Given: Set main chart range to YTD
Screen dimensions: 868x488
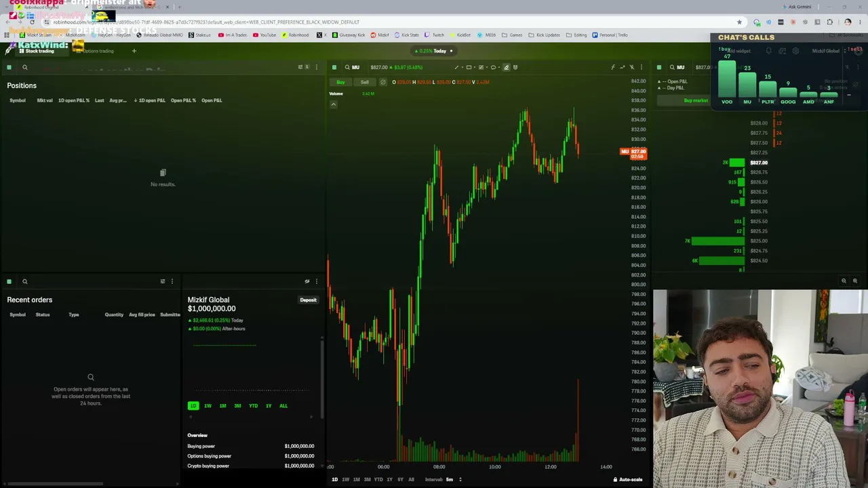Looking at the screenshot, I should point(378,480).
